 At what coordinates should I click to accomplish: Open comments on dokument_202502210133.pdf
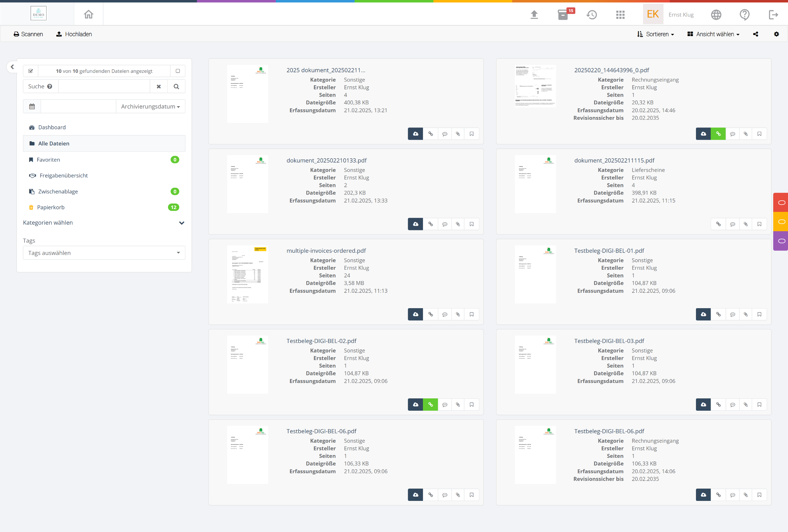pos(444,224)
